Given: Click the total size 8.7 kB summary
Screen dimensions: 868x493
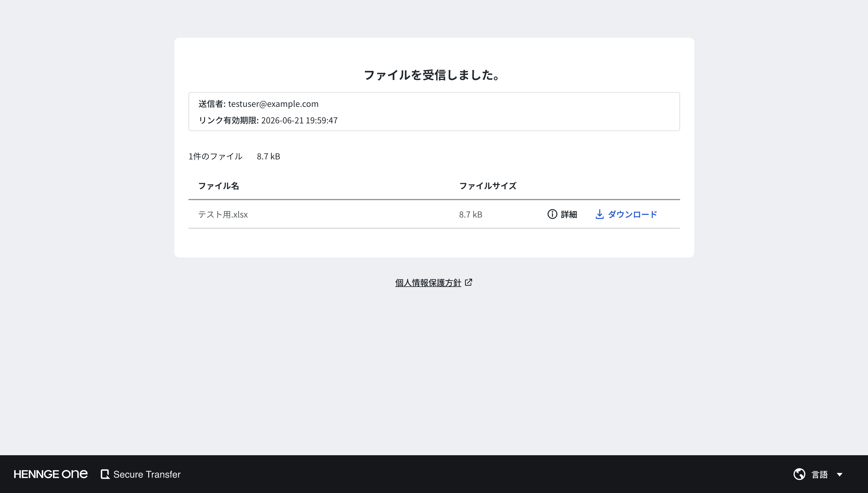Looking at the screenshot, I should 268,156.
